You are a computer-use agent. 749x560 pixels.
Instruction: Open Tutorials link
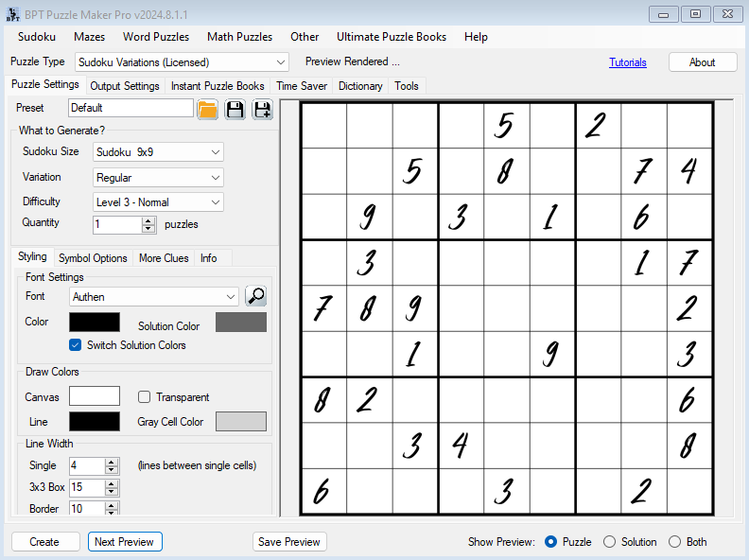[x=628, y=62]
